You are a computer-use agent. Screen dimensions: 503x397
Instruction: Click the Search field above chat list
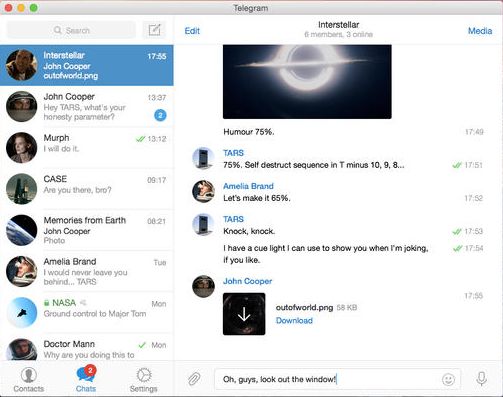pos(71,30)
